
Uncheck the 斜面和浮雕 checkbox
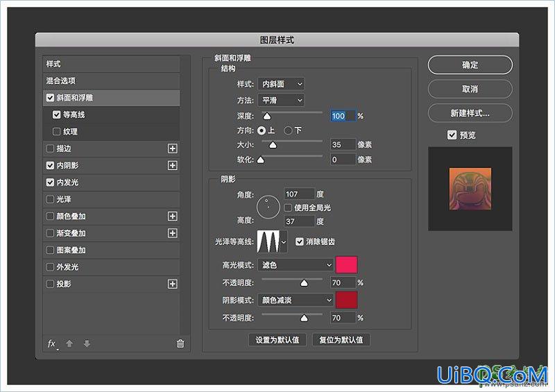50,98
